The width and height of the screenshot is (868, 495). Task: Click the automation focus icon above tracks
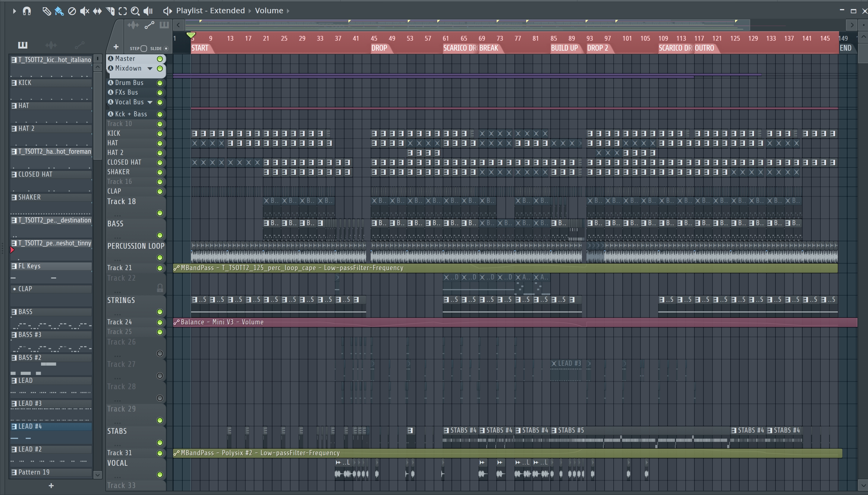tap(149, 25)
